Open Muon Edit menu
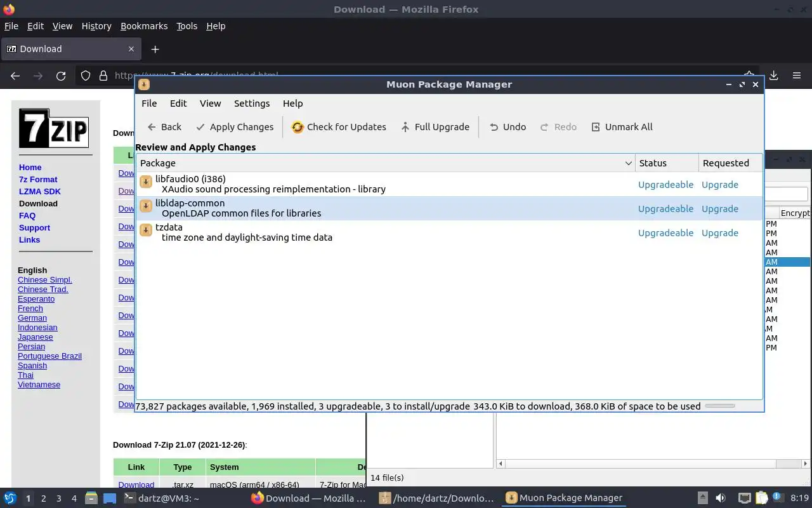 coord(178,104)
